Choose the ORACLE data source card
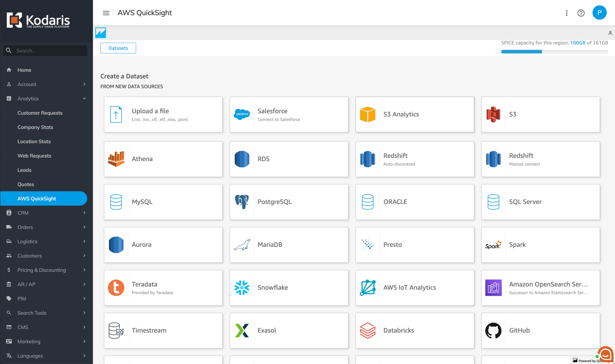The height and width of the screenshot is (364, 615). pyautogui.click(x=415, y=202)
